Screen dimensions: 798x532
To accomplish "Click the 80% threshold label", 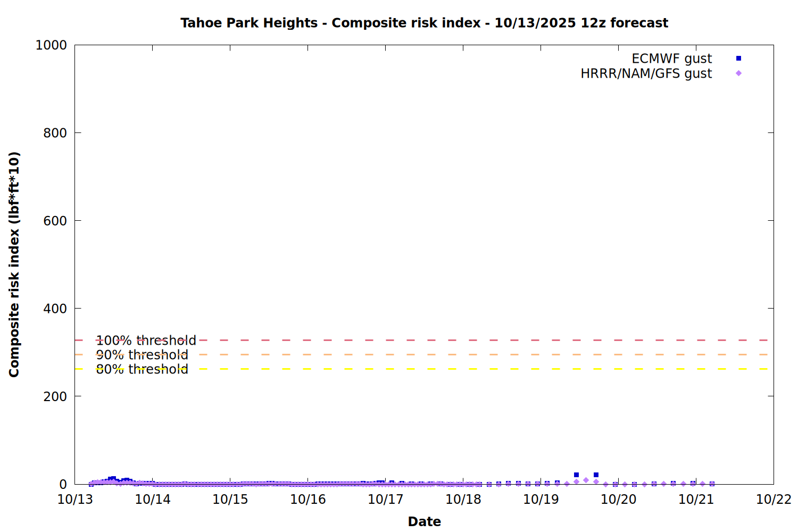I will [142, 369].
